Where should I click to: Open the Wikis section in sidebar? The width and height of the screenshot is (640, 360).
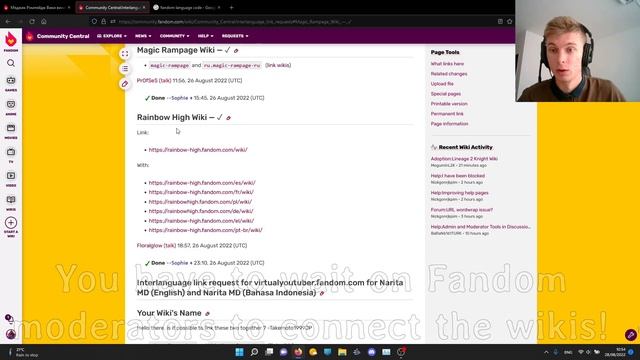coord(11,202)
